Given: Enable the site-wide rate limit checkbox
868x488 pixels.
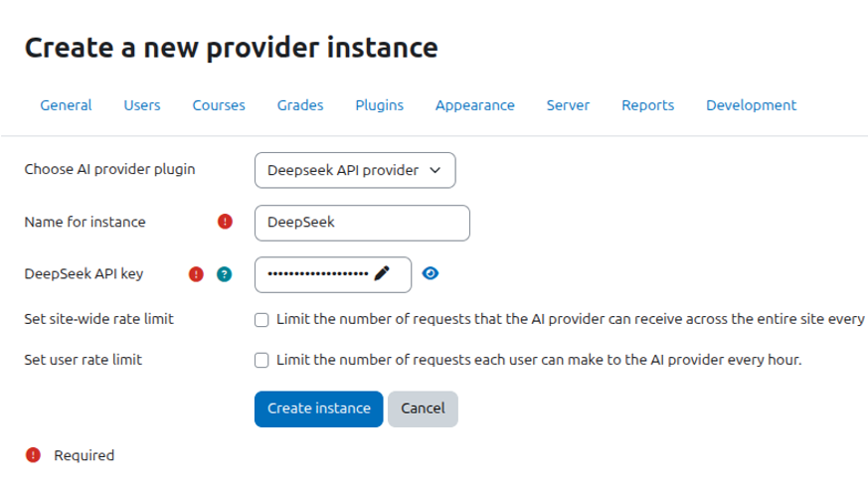Looking at the screenshot, I should click(x=261, y=320).
